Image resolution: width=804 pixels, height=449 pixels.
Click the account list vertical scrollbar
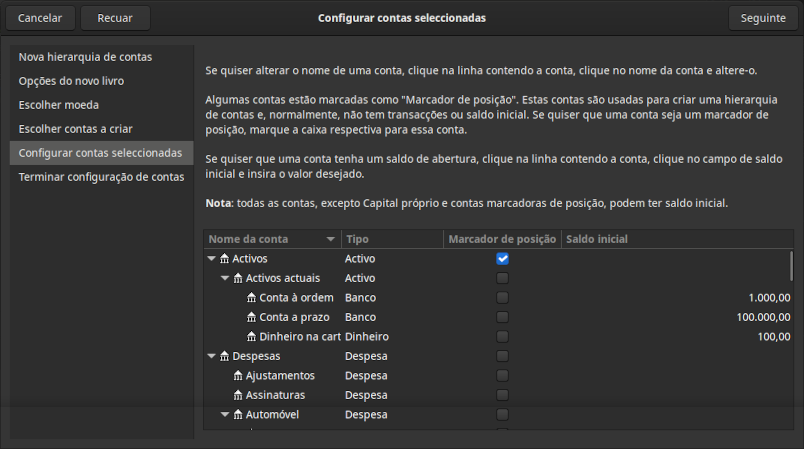[x=791, y=266]
